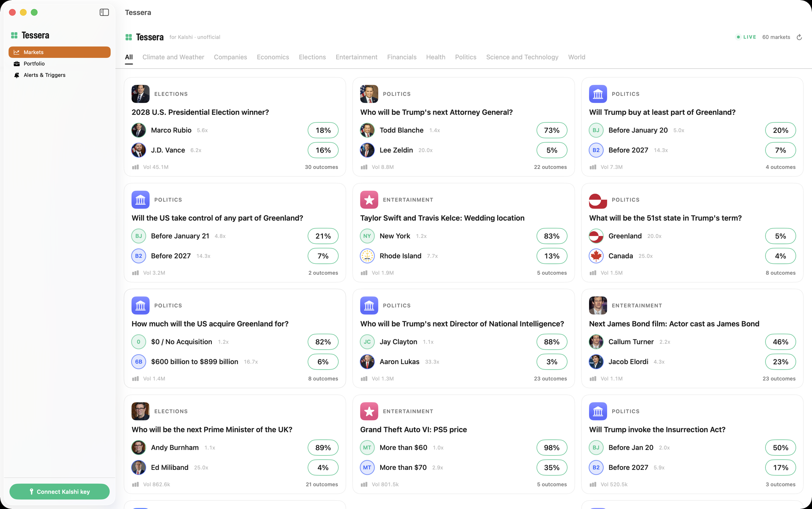Open the Elections tab
The width and height of the screenshot is (812, 509).
(x=312, y=57)
